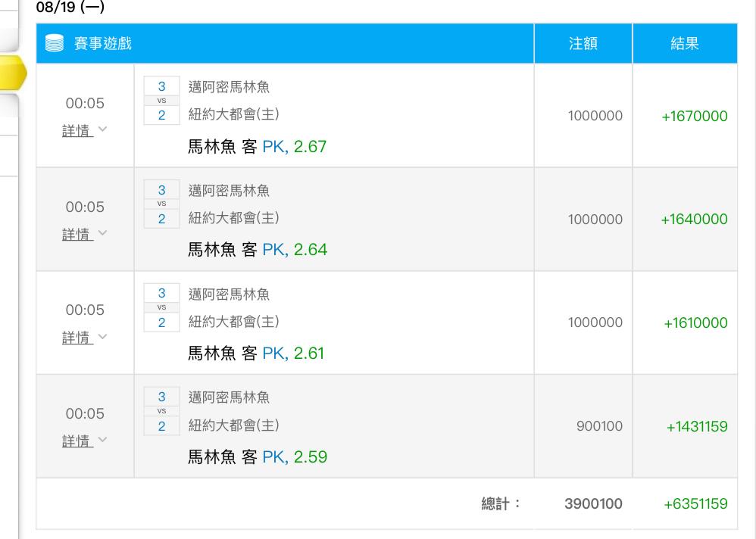Viewport: 756px width, 539px height.
Task: Click the 結果 column header
Action: 685,43
